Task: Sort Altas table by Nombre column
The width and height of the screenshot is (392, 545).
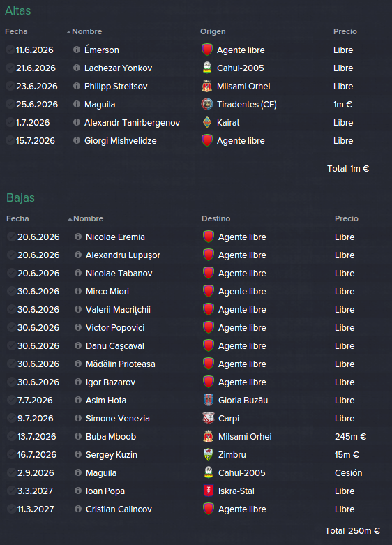Action: 87,31
